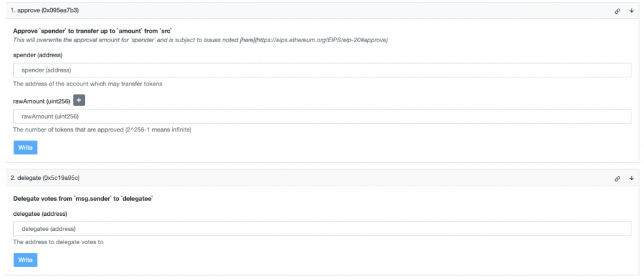Screen dimensions: 644x280
Task: Click Write button under approve function
Action: 25,148
